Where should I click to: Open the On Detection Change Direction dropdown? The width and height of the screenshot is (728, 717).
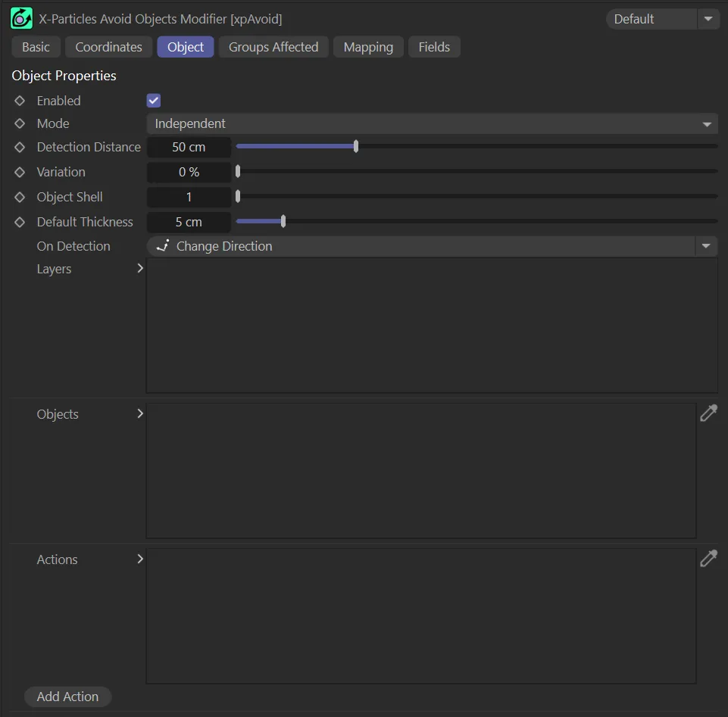432,246
